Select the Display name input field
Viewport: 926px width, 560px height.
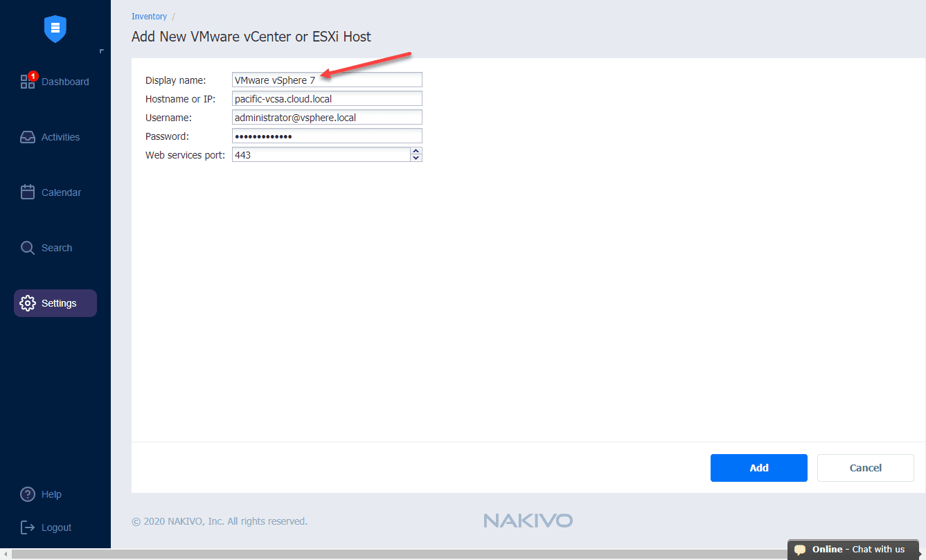click(x=327, y=80)
